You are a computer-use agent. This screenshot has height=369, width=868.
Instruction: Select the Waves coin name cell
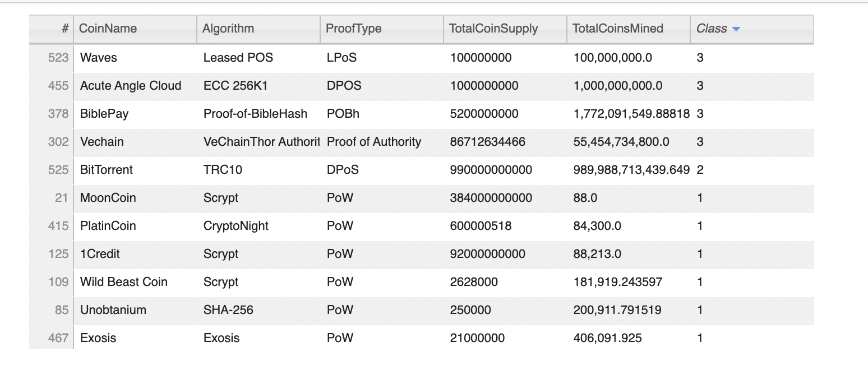coord(135,58)
